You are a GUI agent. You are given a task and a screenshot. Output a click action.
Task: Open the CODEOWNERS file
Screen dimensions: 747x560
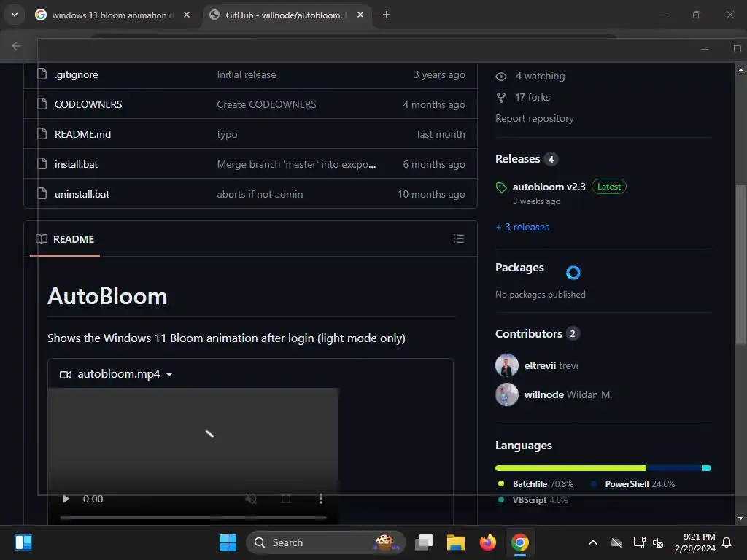(x=88, y=104)
